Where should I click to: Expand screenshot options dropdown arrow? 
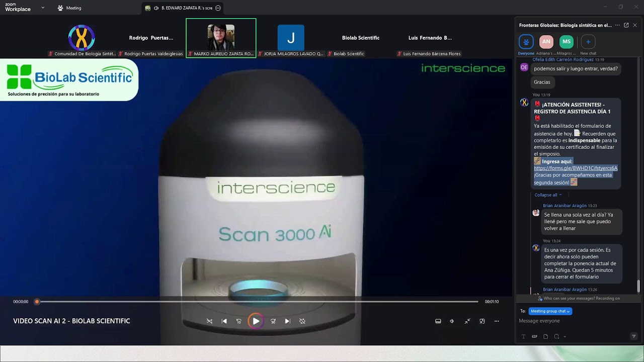565,336
